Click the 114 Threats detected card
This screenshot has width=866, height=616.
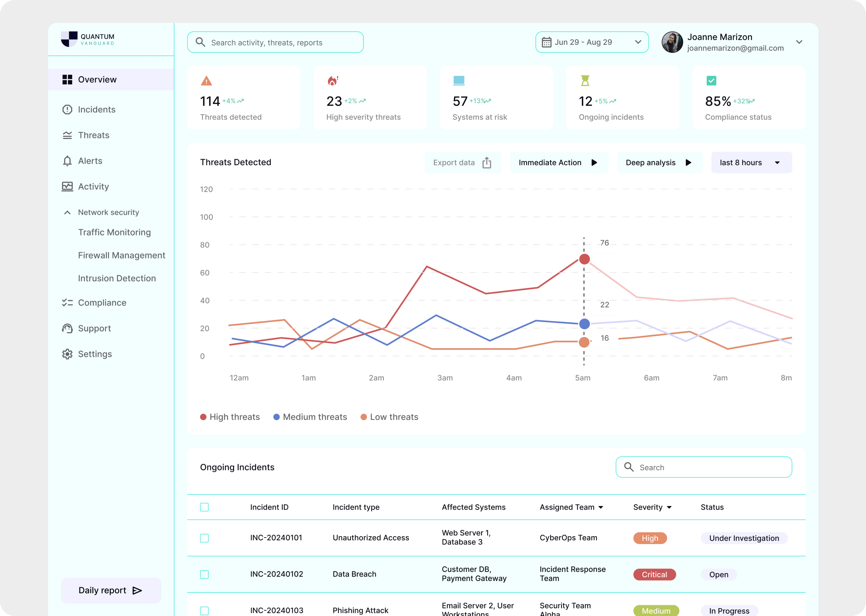click(x=243, y=97)
